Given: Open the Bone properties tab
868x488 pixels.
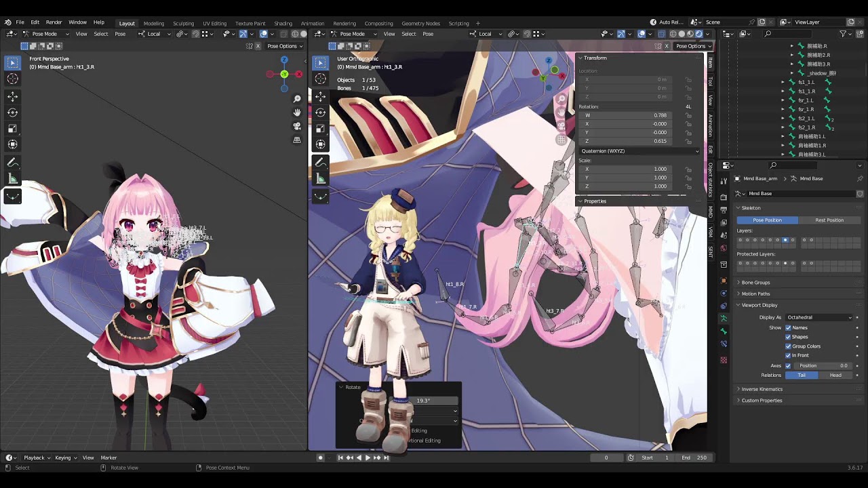Looking at the screenshot, I should point(724,331).
